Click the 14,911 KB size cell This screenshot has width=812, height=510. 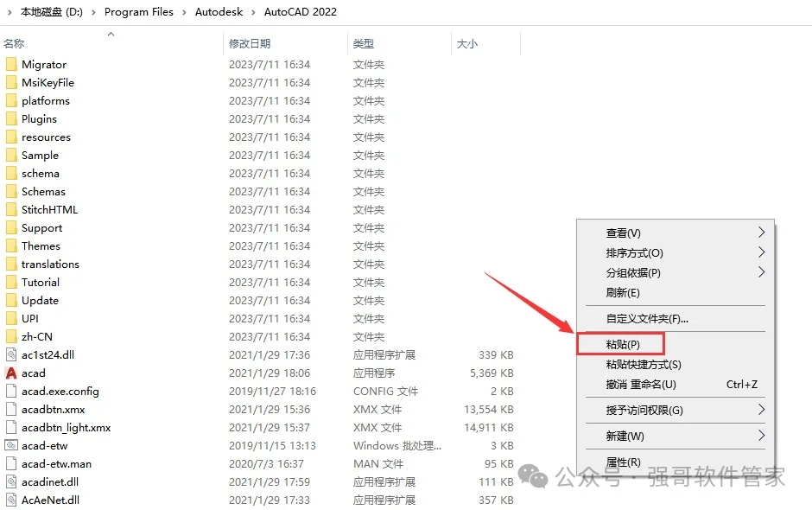[x=489, y=427]
